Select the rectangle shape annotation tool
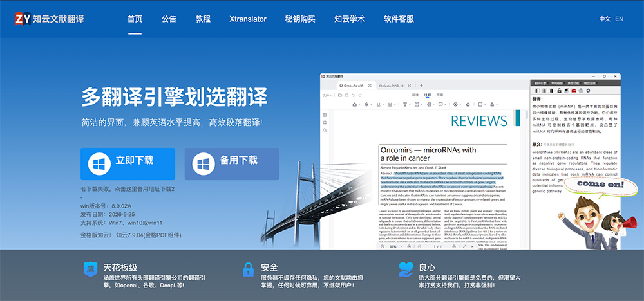The width and height of the screenshot is (644, 301). click(480, 105)
